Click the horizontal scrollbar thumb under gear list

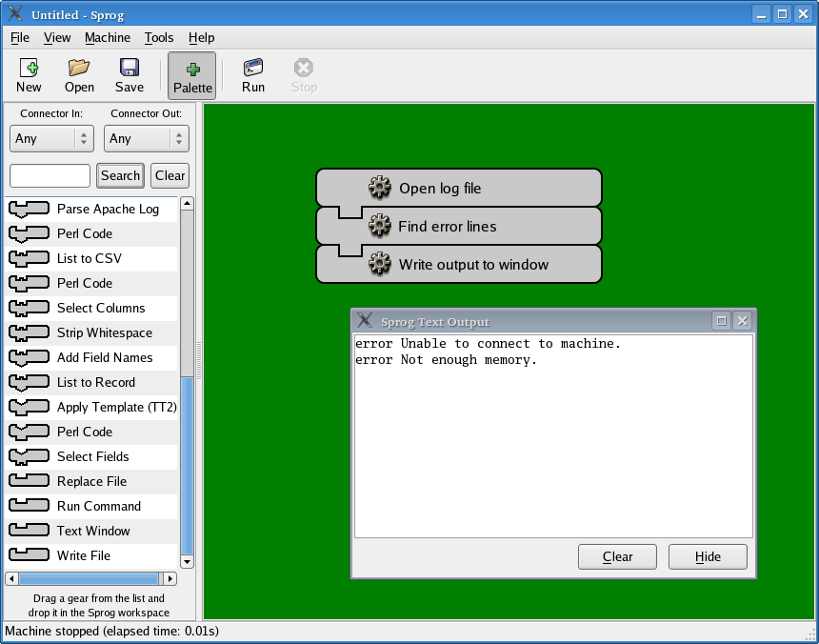pyautogui.click(x=89, y=578)
